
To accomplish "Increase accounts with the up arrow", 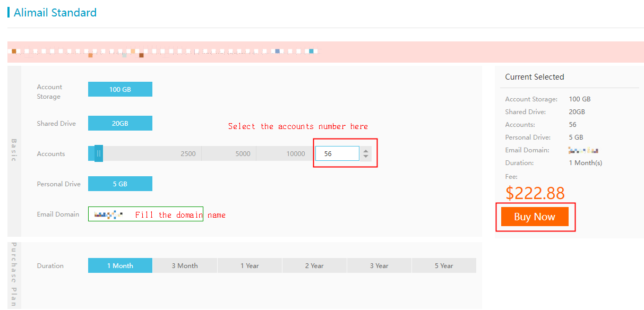I will [366, 150].
